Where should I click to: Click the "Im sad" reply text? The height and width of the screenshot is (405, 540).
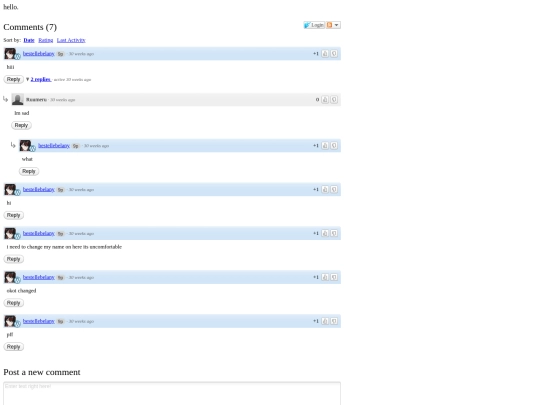[x=22, y=113]
